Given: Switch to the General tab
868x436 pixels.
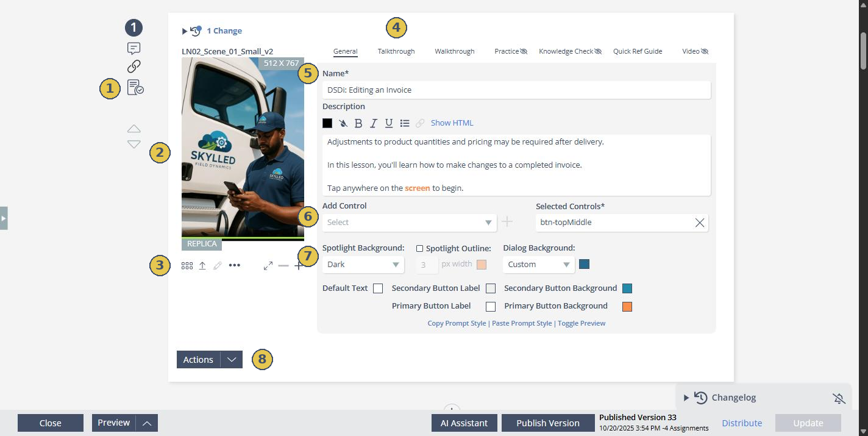Looking at the screenshot, I should click(345, 51).
